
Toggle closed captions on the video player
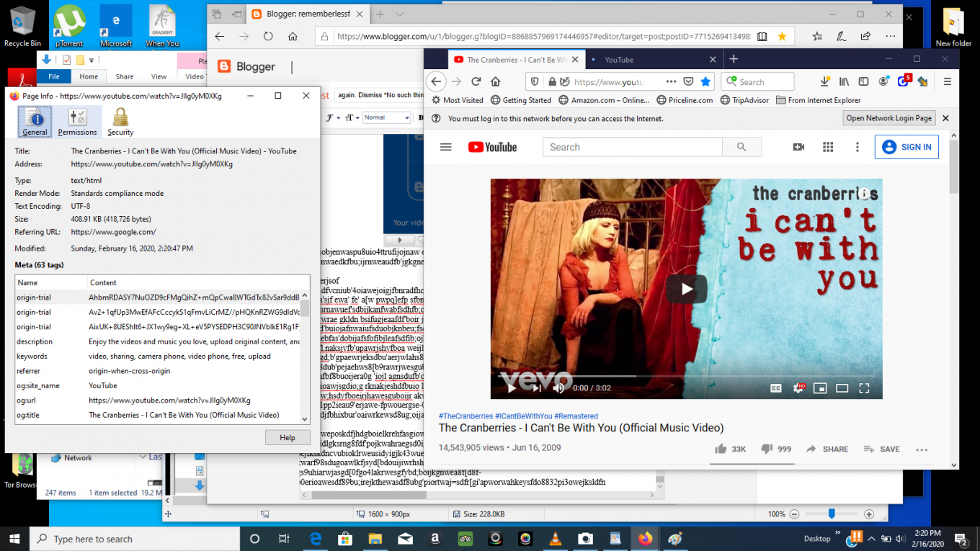(776, 388)
